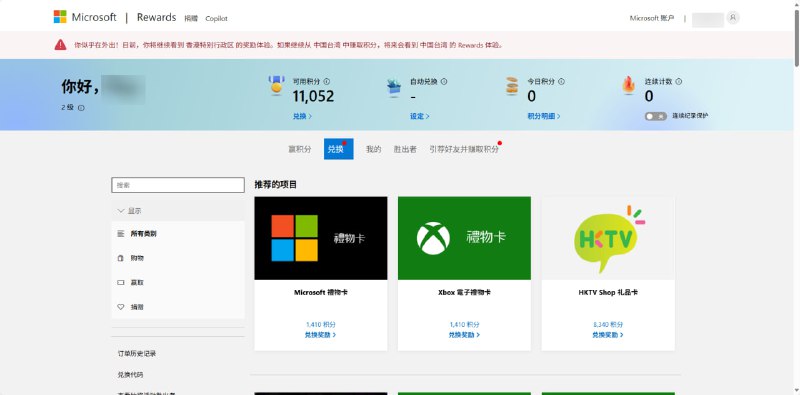Click the shopping bag icon beside 购物
This screenshot has width=800, height=395.
pos(121,258)
